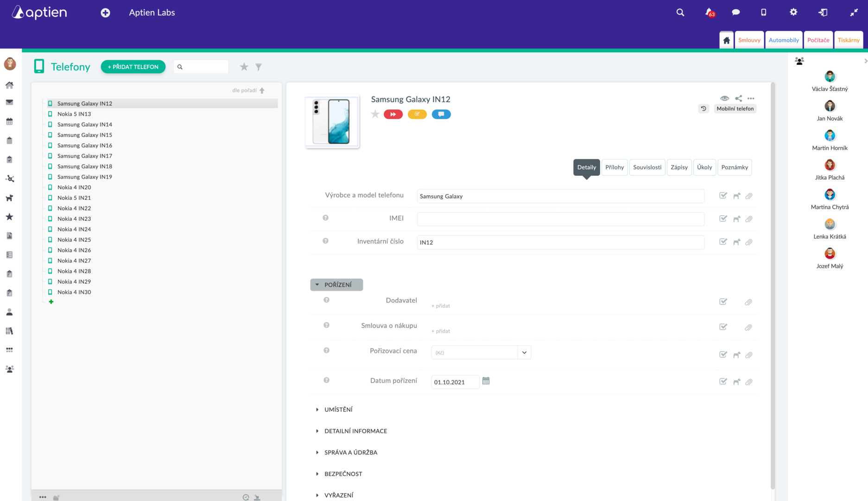Viewport: 868px width, 501px height.
Task: Open three-dots more options in detail header
Action: [x=751, y=98]
